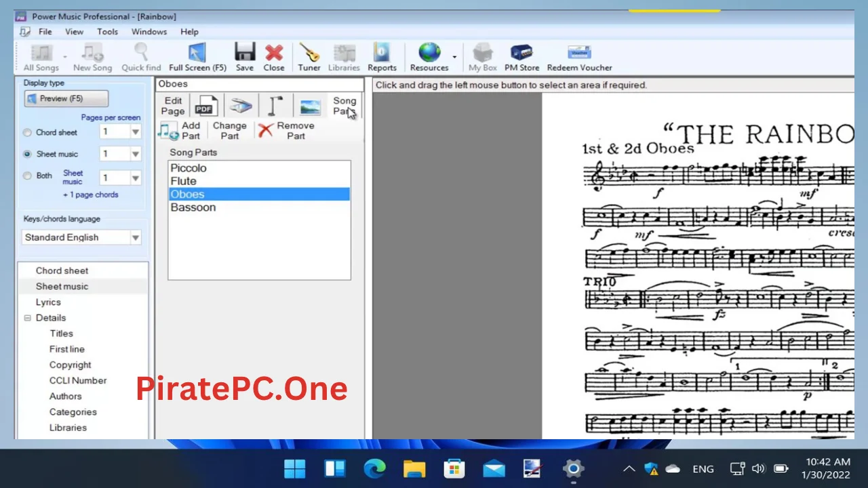
Task: Open Windows Start menu
Action: click(x=295, y=468)
